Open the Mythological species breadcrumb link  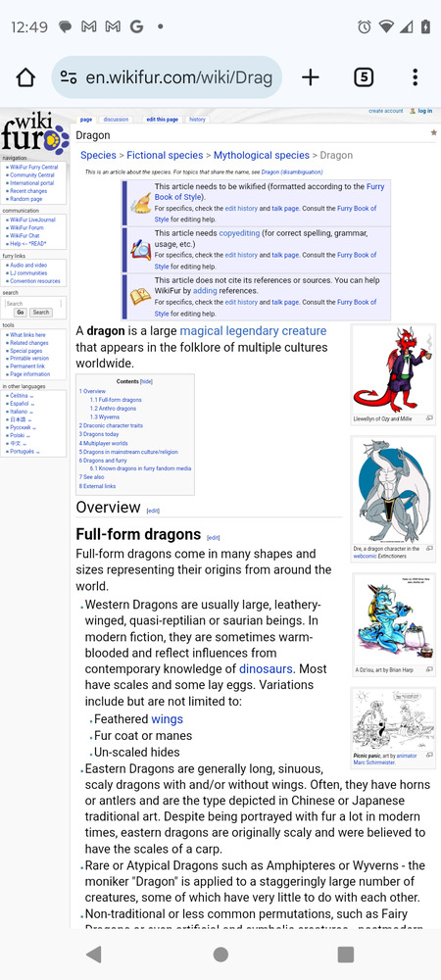point(261,155)
